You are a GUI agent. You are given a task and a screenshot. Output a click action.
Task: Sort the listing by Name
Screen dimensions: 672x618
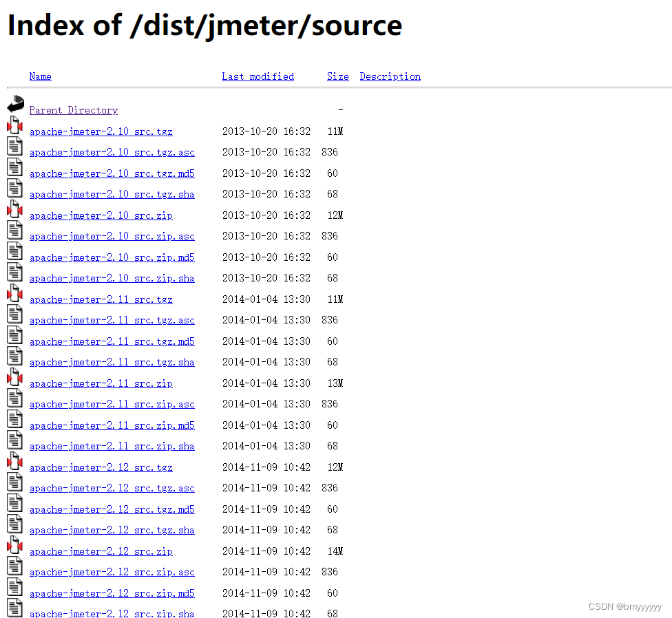pyautogui.click(x=40, y=76)
